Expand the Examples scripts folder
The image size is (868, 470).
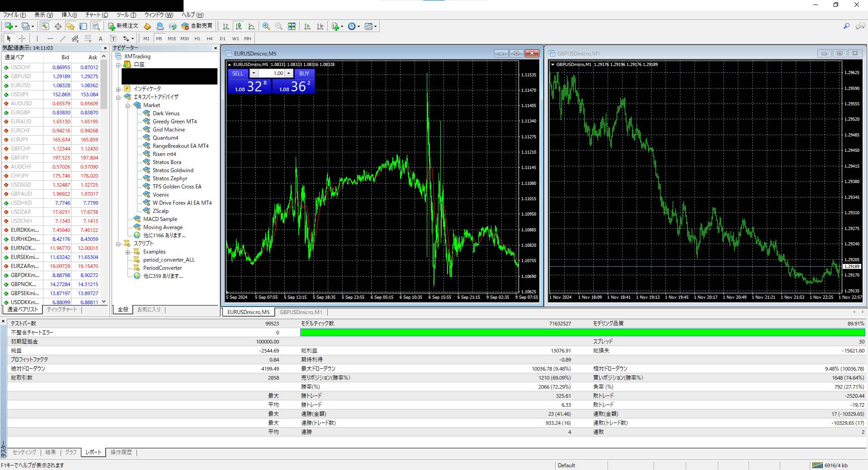(x=128, y=252)
